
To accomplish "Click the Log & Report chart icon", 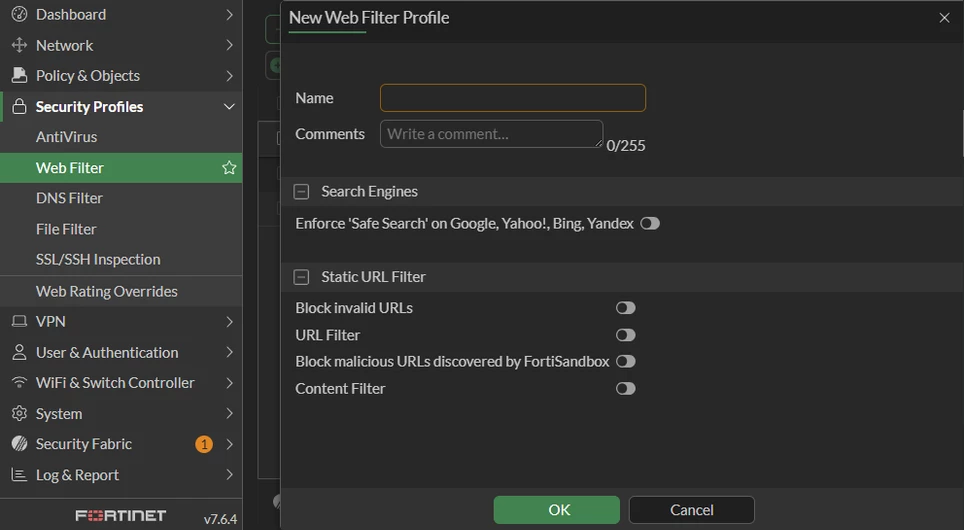I will [19, 475].
